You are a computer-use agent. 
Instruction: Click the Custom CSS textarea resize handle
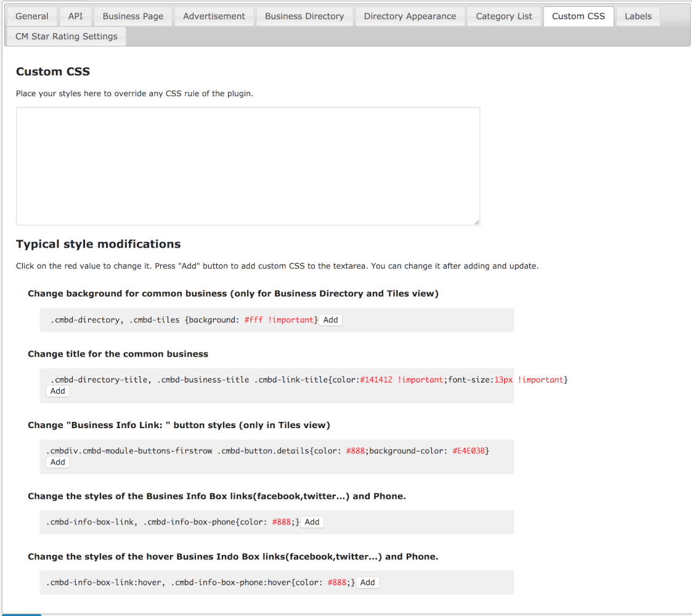point(476,222)
